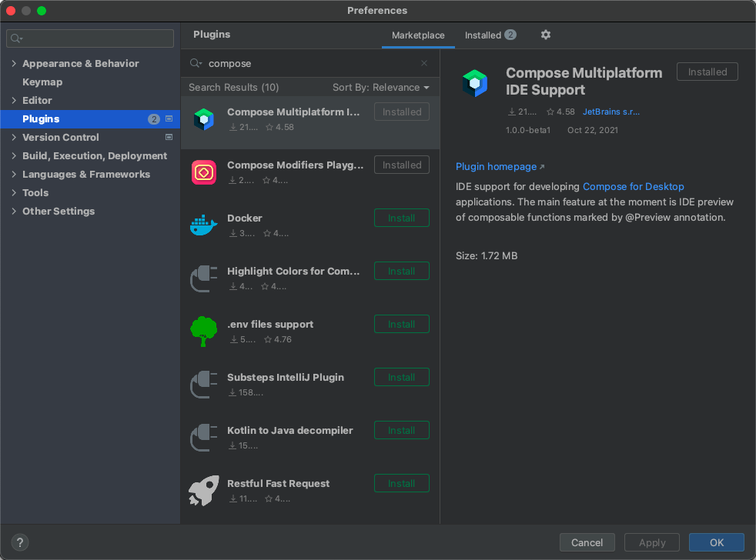Click the plugins settings gear icon
The width and height of the screenshot is (756, 560).
tap(546, 35)
